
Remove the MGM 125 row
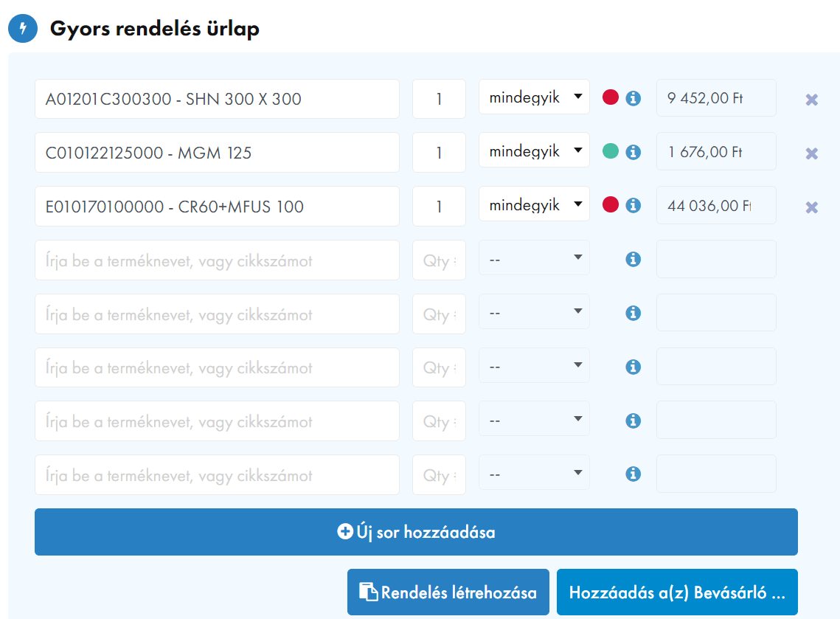point(811,153)
